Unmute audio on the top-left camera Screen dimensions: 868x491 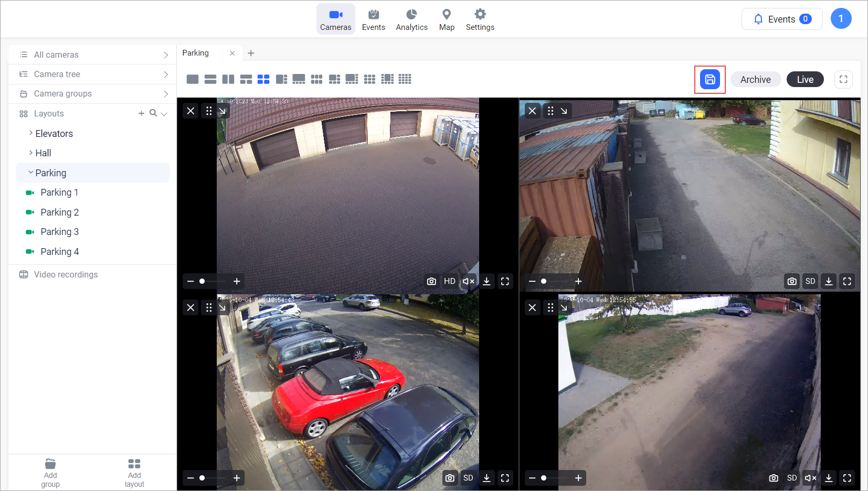click(x=468, y=281)
